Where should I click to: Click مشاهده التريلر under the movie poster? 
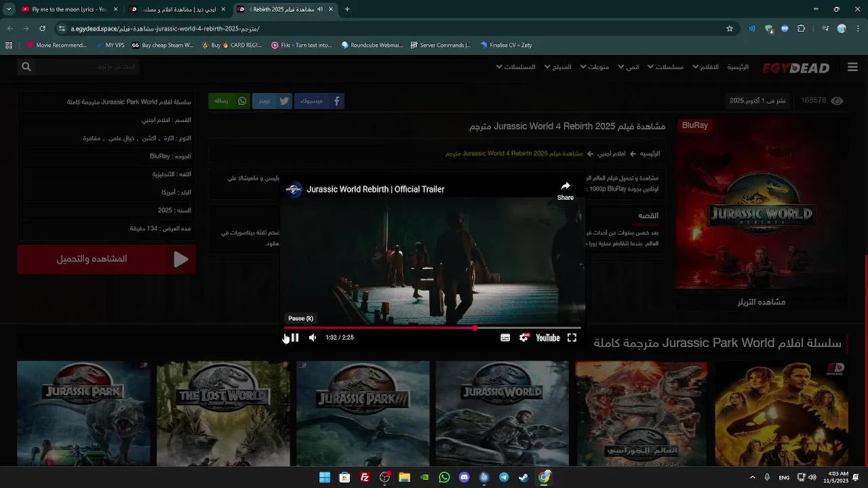click(x=762, y=302)
